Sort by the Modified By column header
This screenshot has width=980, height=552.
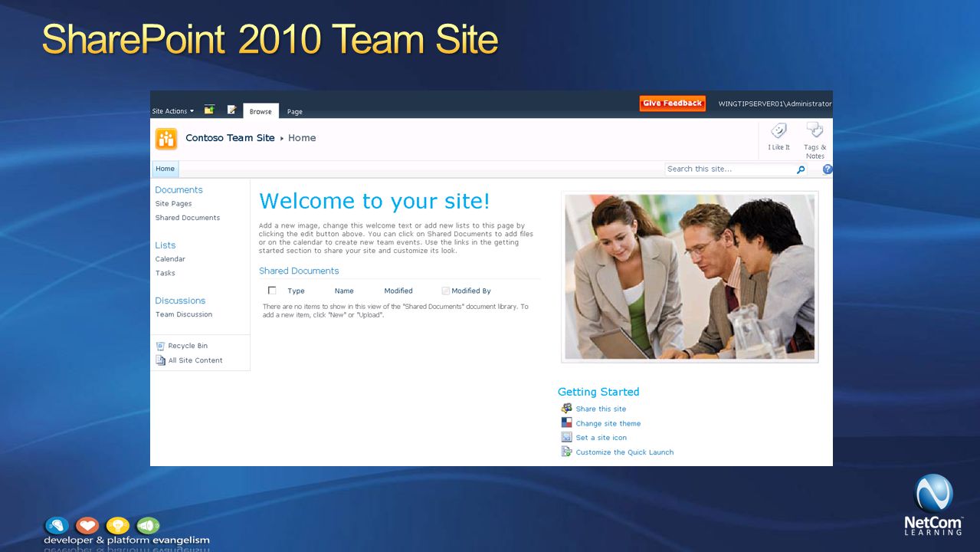click(x=471, y=291)
